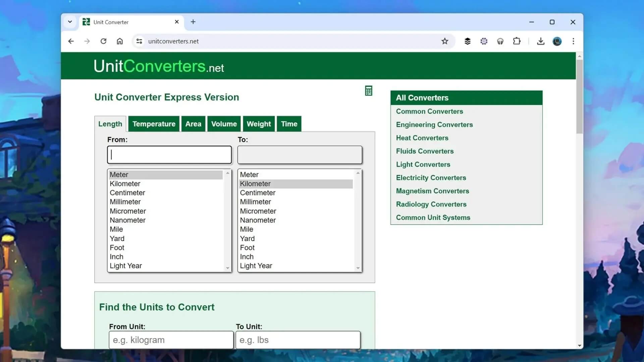644x362 pixels.
Task: Click the bookmarks star icon
Action: (445, 41)
